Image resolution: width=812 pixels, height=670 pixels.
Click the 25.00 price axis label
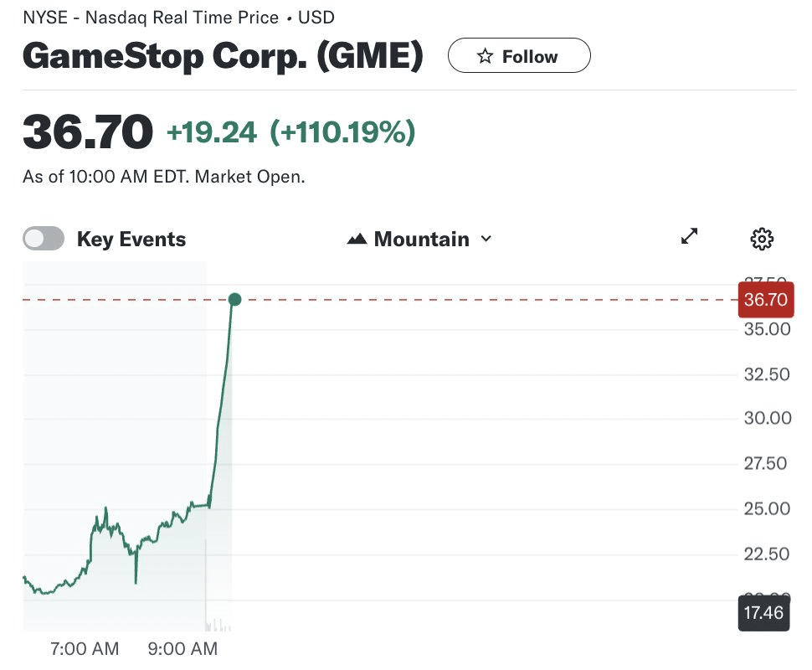point(767,508)
